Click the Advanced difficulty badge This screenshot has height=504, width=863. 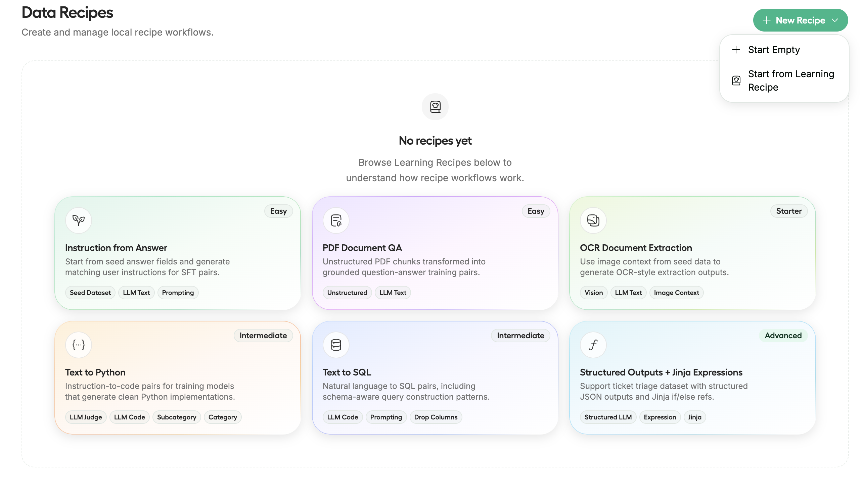(x=783, y=336)
